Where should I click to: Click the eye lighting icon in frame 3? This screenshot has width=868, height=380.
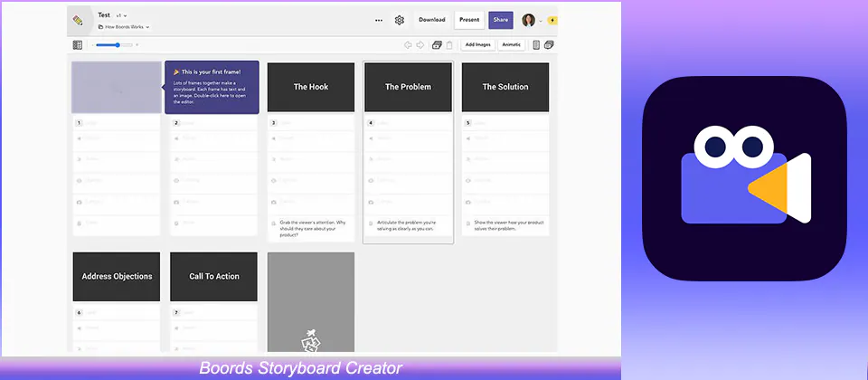[x=273, y=180]
